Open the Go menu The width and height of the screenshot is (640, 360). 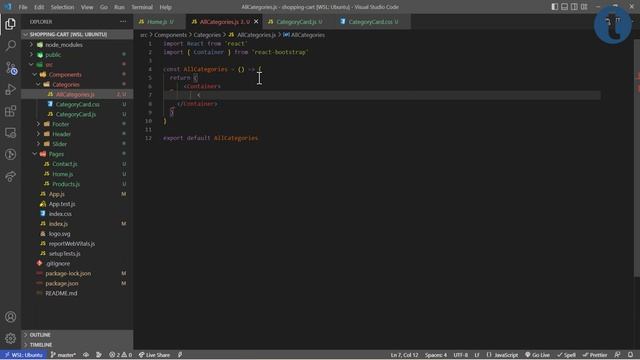click(104, 7)
